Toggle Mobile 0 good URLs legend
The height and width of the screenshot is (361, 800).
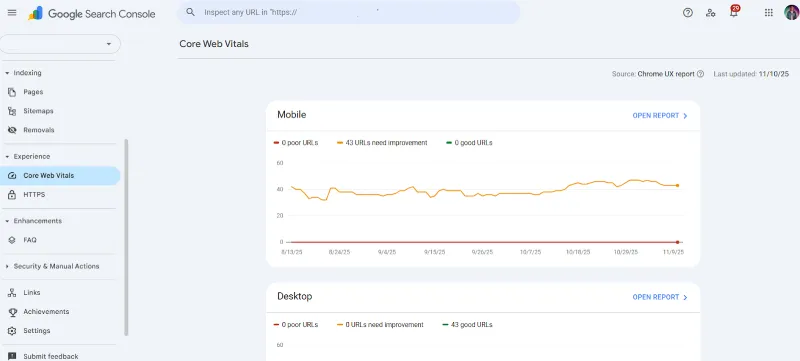(469, 143)
